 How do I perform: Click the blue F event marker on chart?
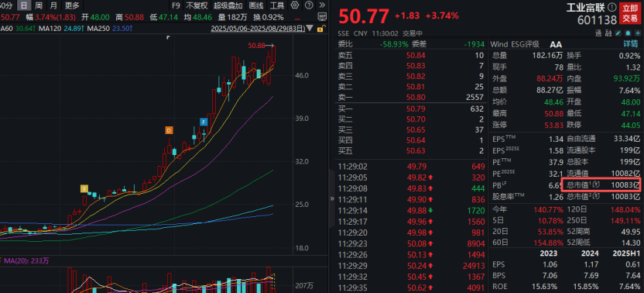[x=204, y=122]
